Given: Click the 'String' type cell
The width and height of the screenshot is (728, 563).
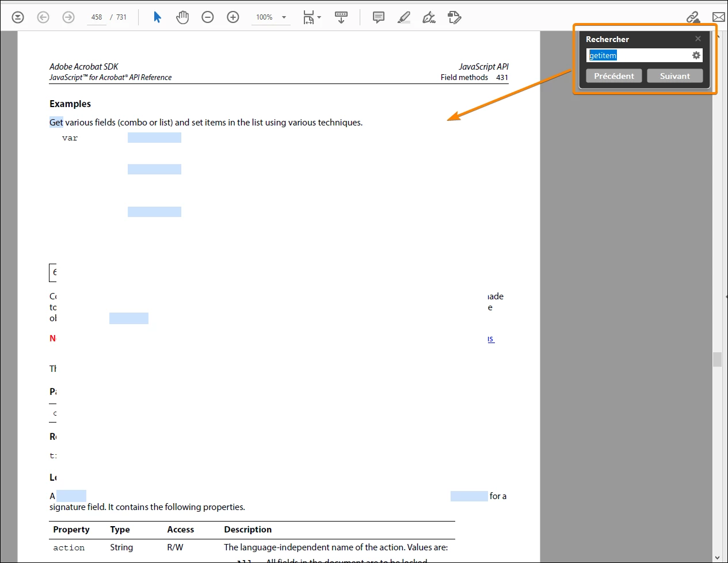Looking at the screenshot, I should point(121,547).
